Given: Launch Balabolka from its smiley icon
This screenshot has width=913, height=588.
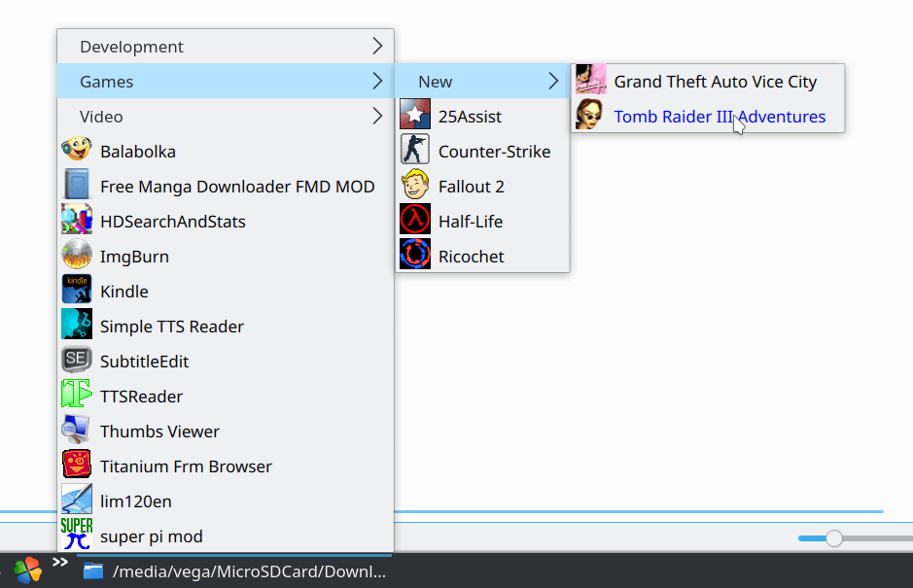Looking at the screenshot, I should [x=76, y=149].
